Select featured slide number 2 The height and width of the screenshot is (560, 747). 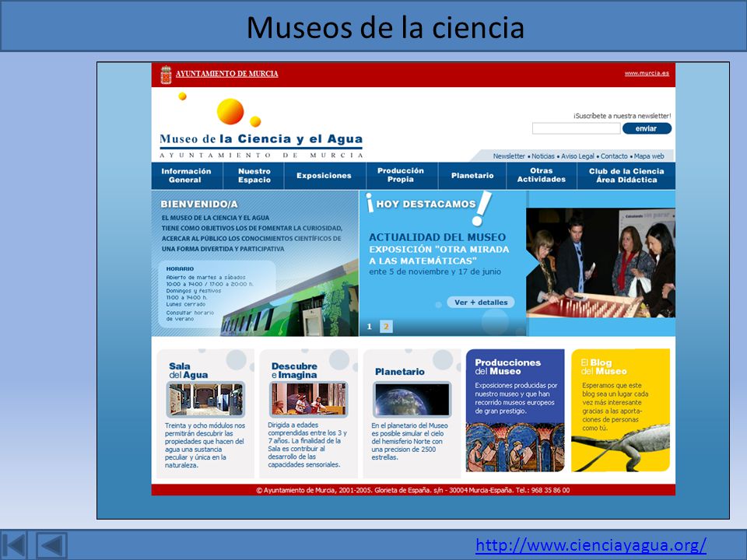click(x=387, y=327)
